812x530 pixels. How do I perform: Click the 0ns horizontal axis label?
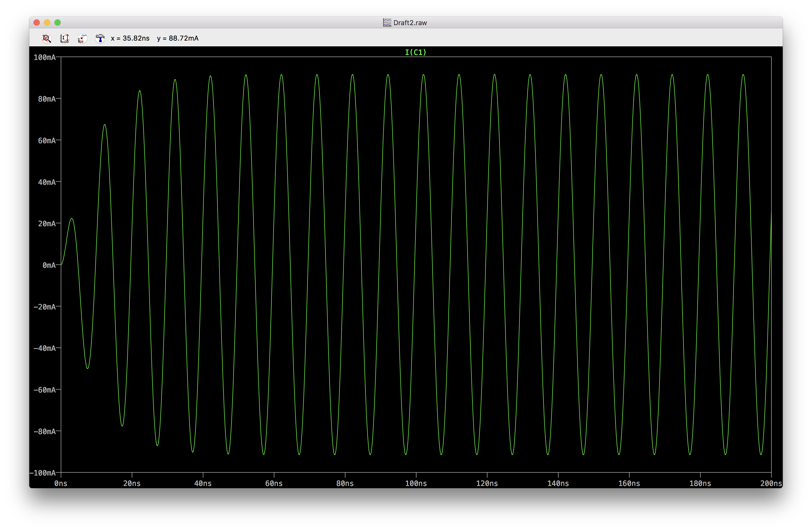pos(61,483)
